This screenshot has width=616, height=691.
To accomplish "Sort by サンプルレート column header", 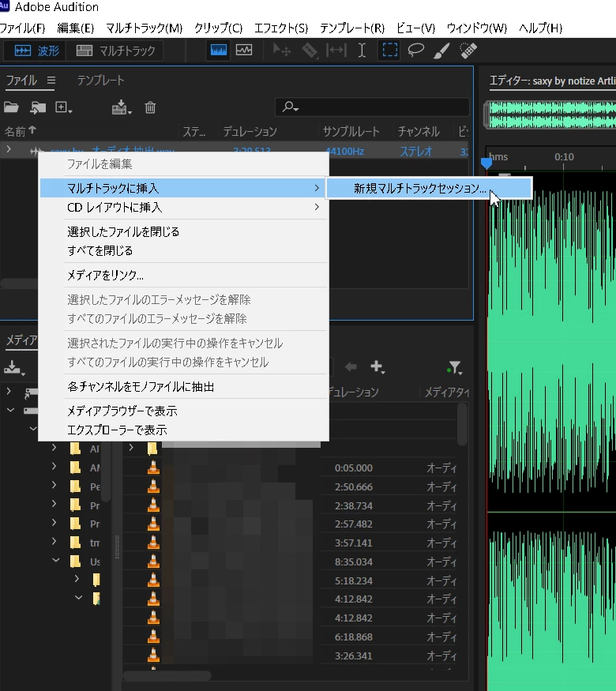I will [x=351, y=131].
